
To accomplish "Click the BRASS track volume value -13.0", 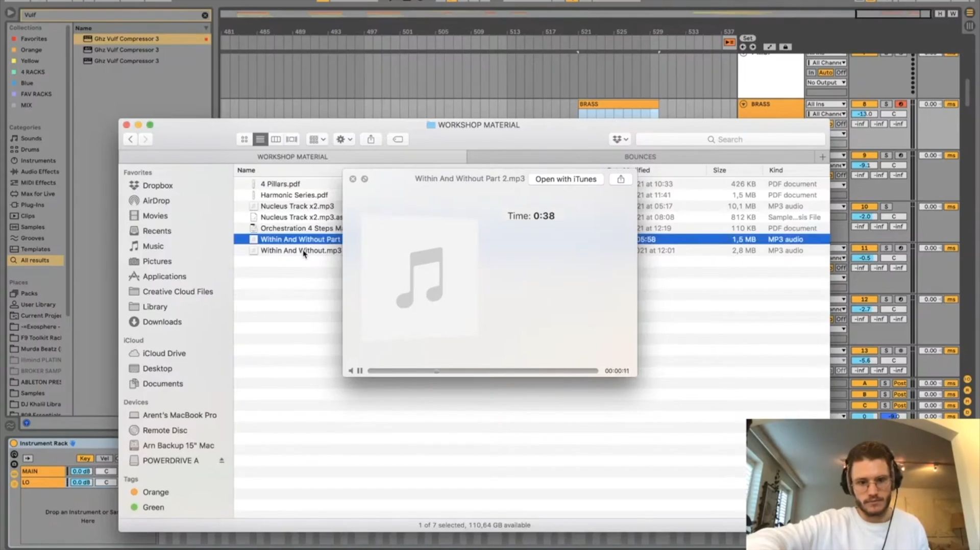I will click(864, 114).
